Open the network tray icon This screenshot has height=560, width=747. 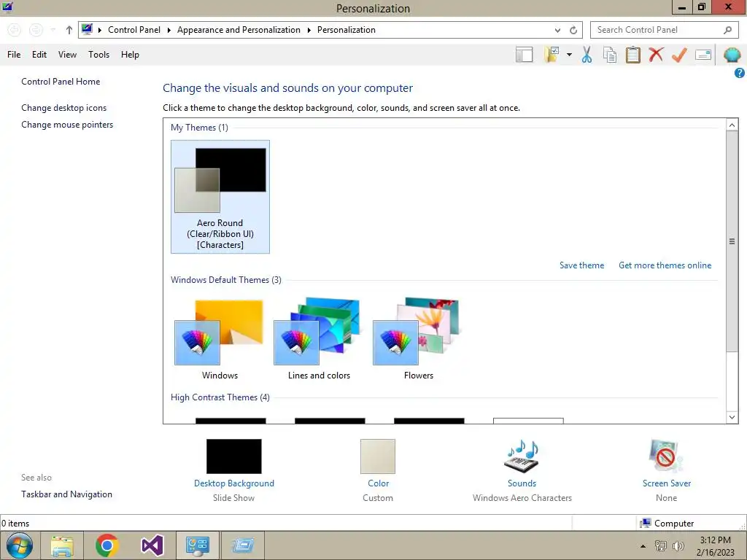[660, 546]
